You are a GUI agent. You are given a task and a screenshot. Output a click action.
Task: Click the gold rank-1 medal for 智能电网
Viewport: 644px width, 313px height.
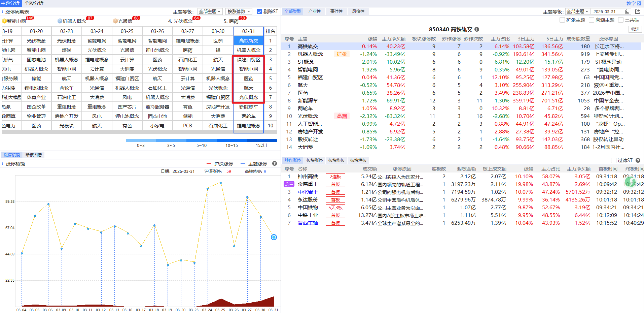tap(4, 21)
